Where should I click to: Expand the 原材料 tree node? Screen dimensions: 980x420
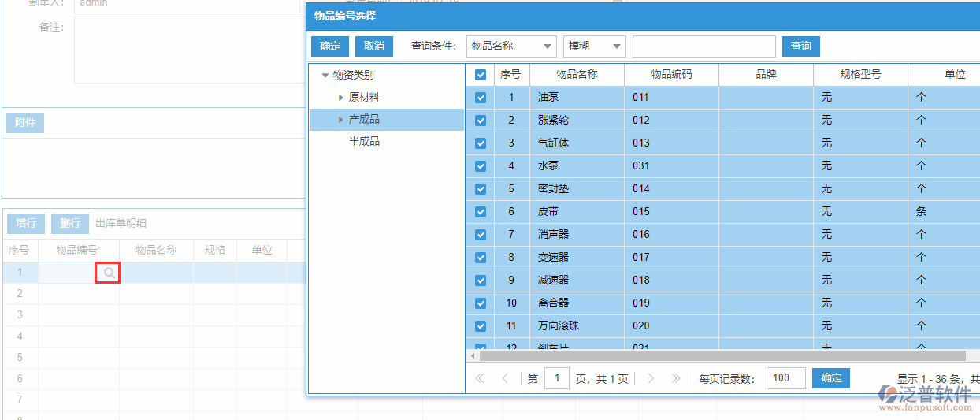[340, 98]
